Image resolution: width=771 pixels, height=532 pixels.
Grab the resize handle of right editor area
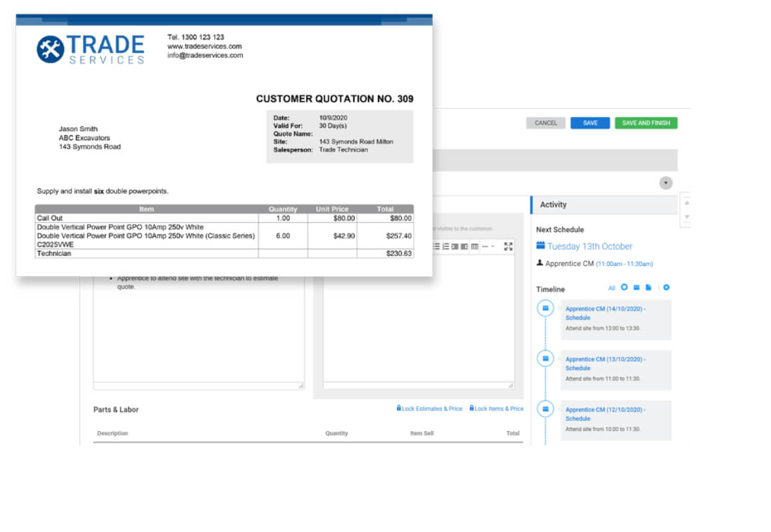point(511,386)
